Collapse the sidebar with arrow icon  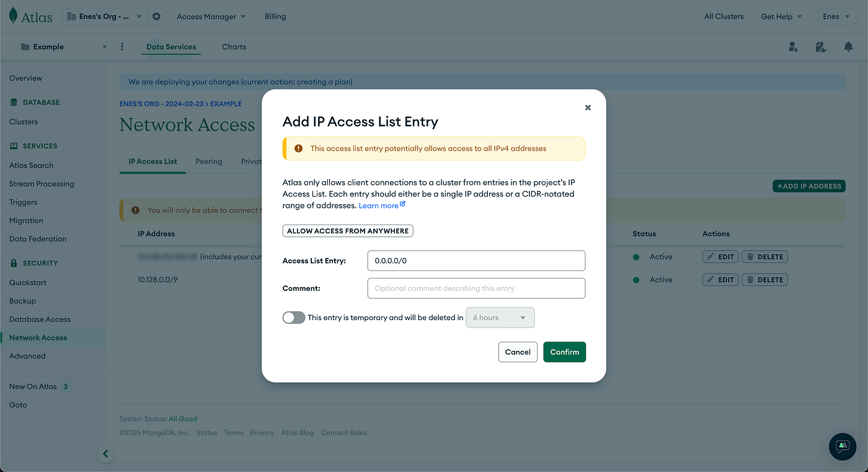[x=105, y=454]
